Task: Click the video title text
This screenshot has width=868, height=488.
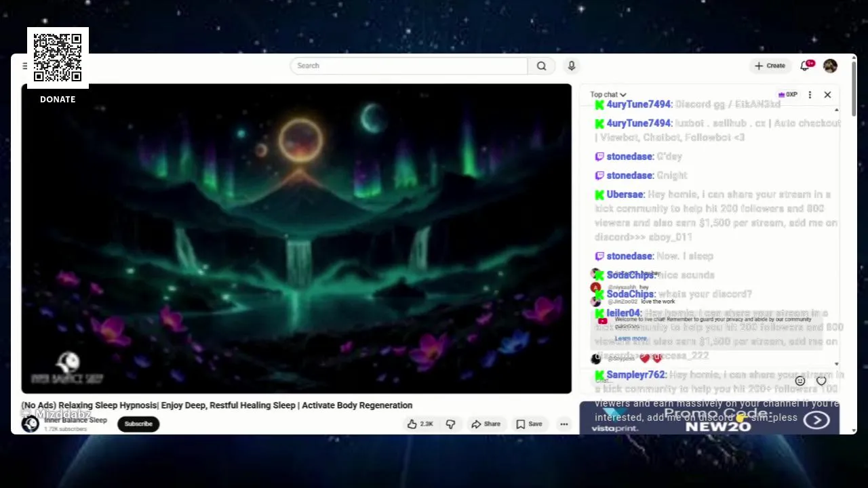Action: click(x=217, y=405)
